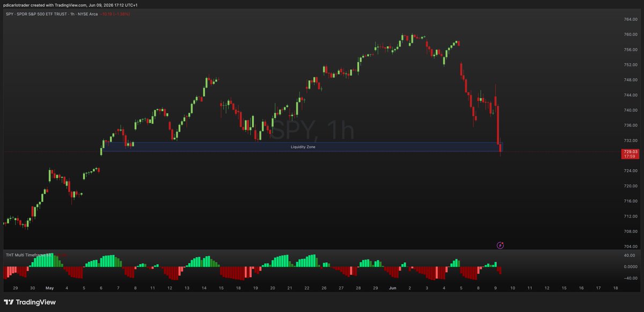The image size is (644, 312).
Task: Click the 708.00 price axis label
Action: click(630, 231)
